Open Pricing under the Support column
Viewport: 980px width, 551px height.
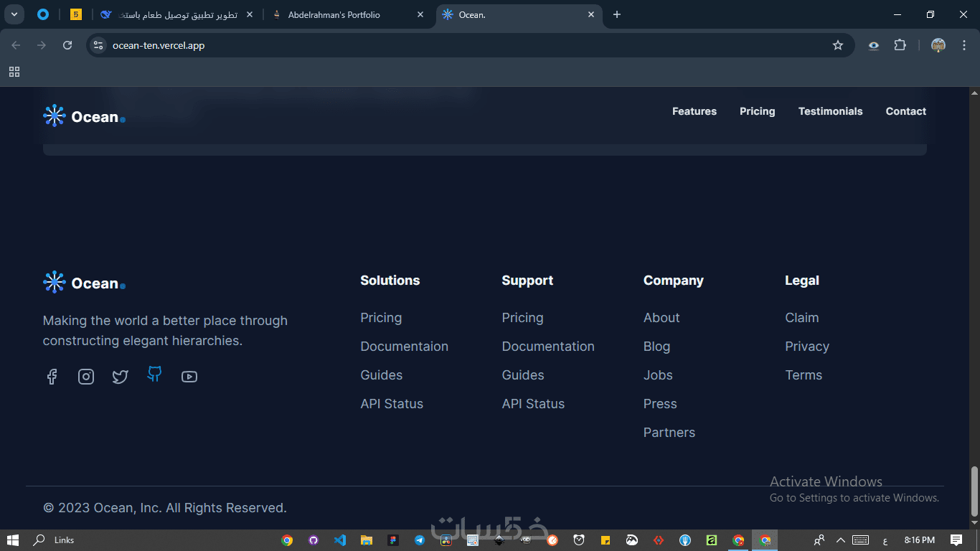click(x=523, y=318)
